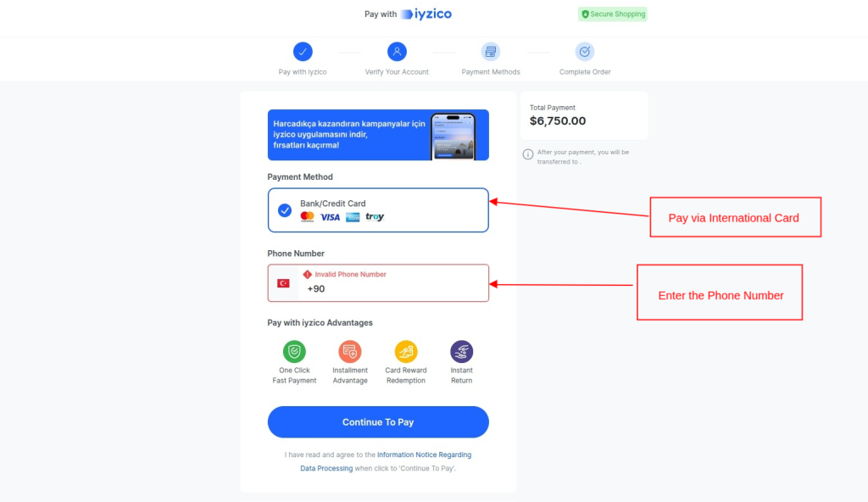The width and height of the screenshot is (868, 502).
Task: Click the Complete Order step label
Action: (x=585, y=72)
